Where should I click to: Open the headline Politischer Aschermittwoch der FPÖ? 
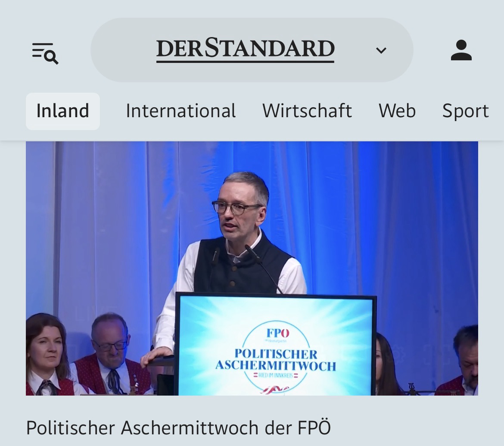(x=178, y=428)
